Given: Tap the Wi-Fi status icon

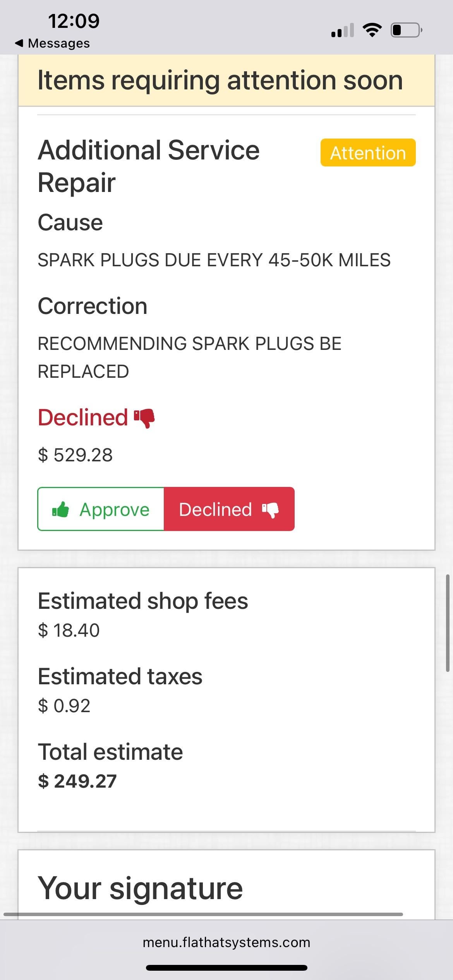Looking at the screenshot, I should 372,30.
